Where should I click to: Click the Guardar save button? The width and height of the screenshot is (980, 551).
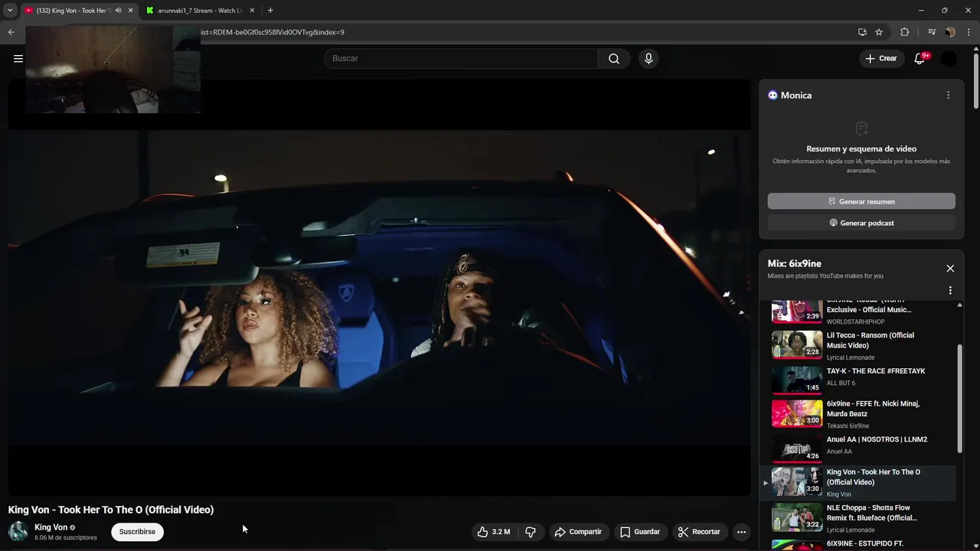click(x=639, y=532)
